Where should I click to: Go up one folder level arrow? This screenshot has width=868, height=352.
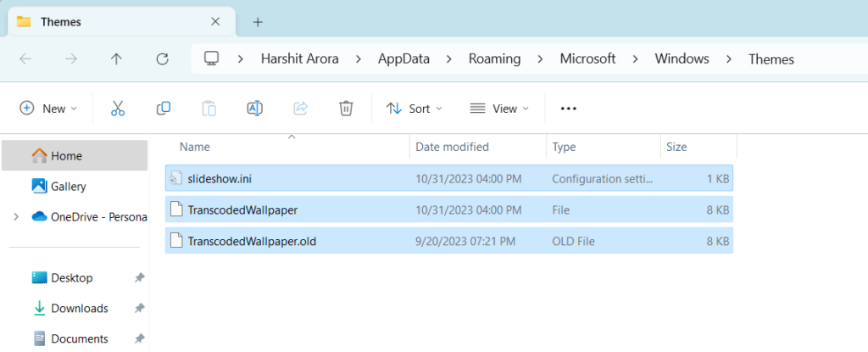(x=117, y=59)
